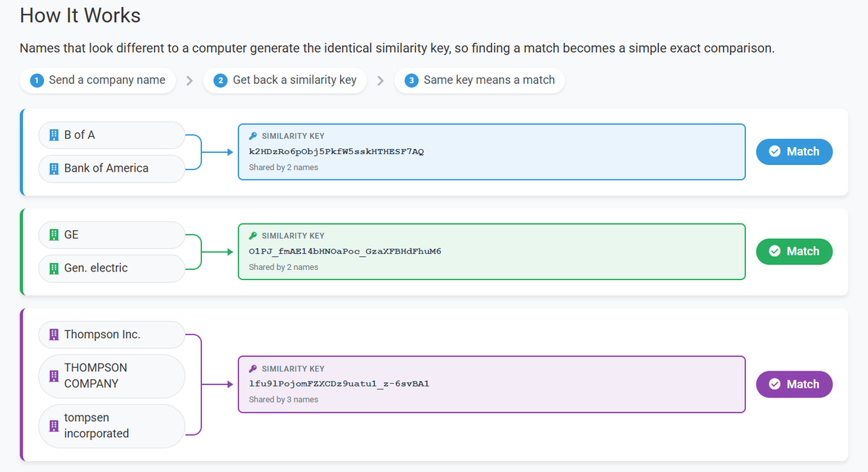The image size is (868, 472).
Task: Click the similarity key starting with 1fu9lPojom
Action: [339, 384]
